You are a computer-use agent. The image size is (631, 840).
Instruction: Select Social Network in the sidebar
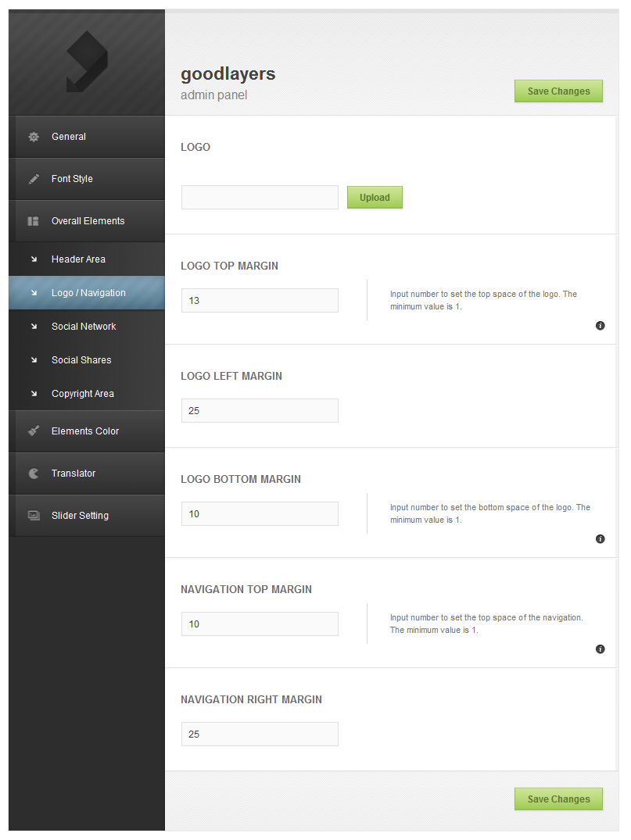(x=84, y=327)
